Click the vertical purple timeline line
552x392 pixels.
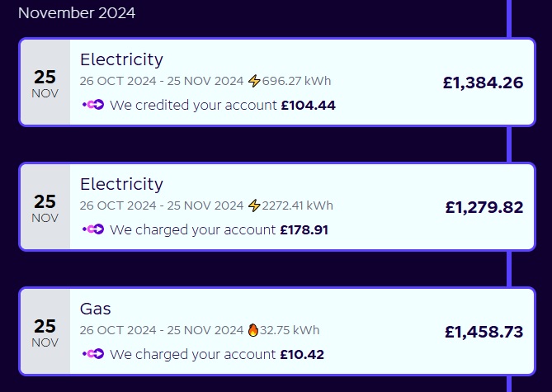[509, 144]
